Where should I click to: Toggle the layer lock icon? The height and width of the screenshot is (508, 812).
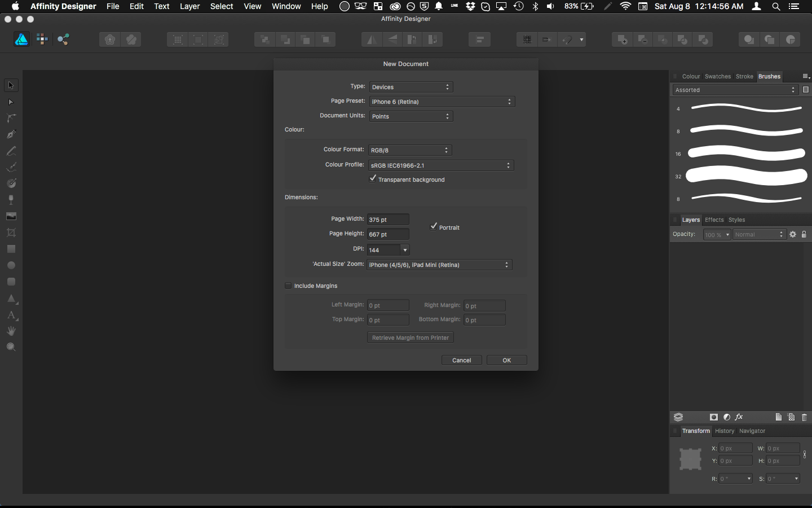804,234
